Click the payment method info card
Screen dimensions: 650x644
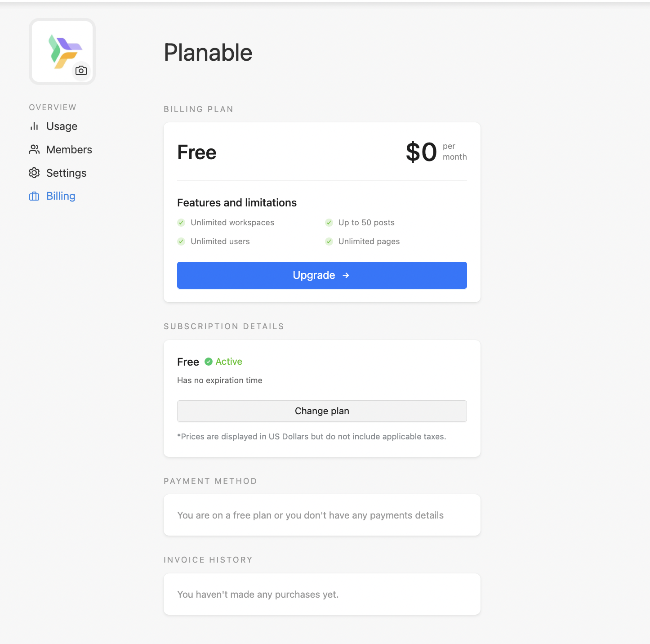pos(322,515)
